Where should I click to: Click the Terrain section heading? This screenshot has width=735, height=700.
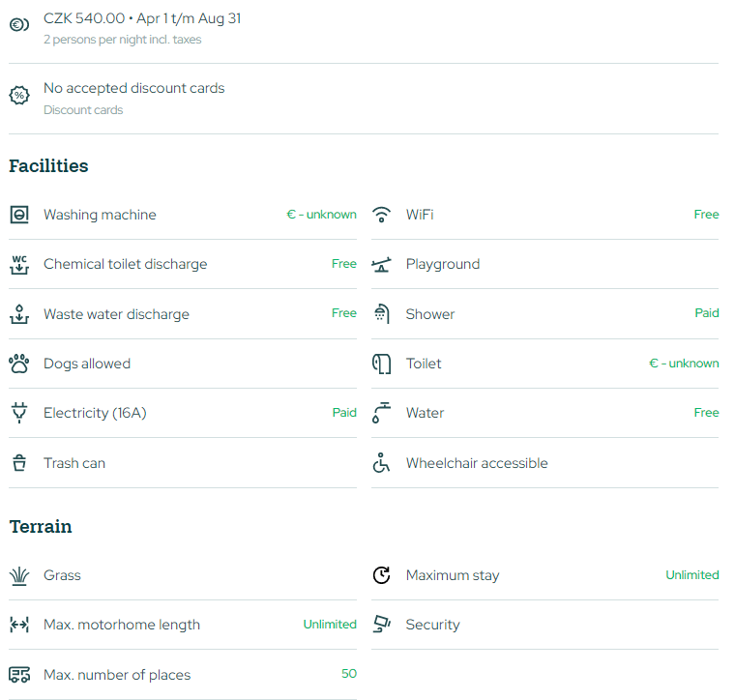pos(41,527)
